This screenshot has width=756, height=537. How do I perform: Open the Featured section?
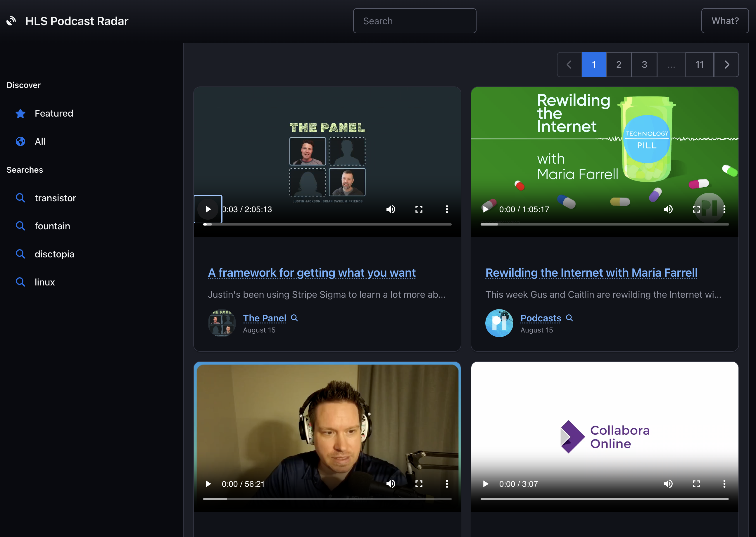(x=53, y=113)
